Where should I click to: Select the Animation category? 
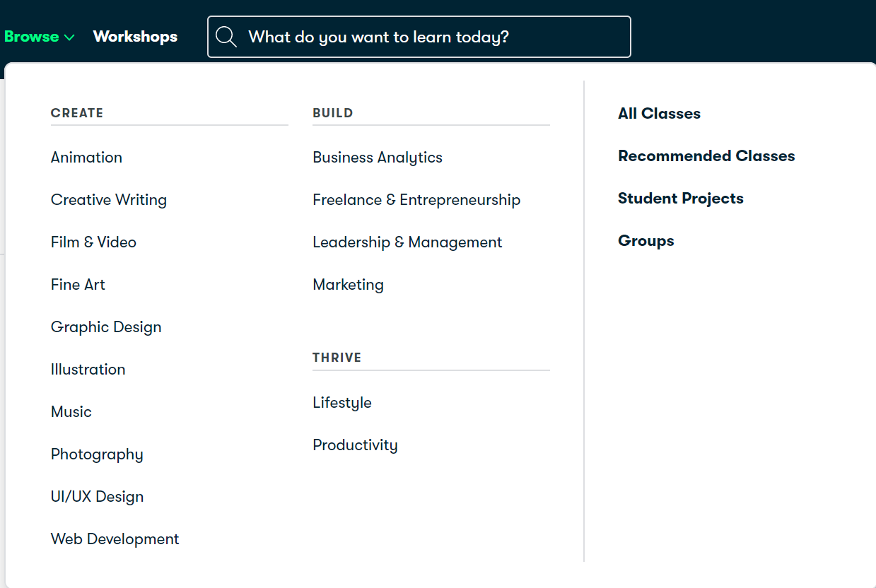click(86, 158)
